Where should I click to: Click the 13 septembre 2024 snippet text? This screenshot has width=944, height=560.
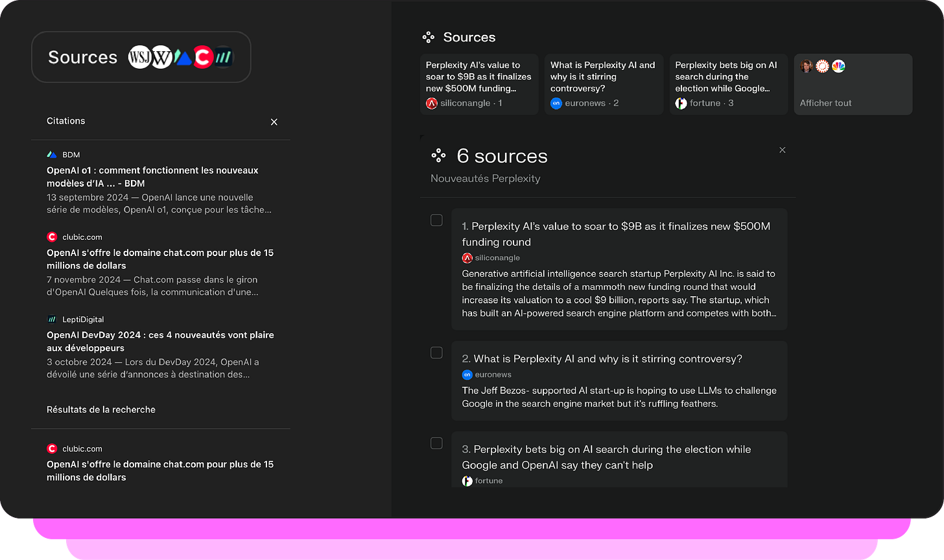click(x=159, y=204)
